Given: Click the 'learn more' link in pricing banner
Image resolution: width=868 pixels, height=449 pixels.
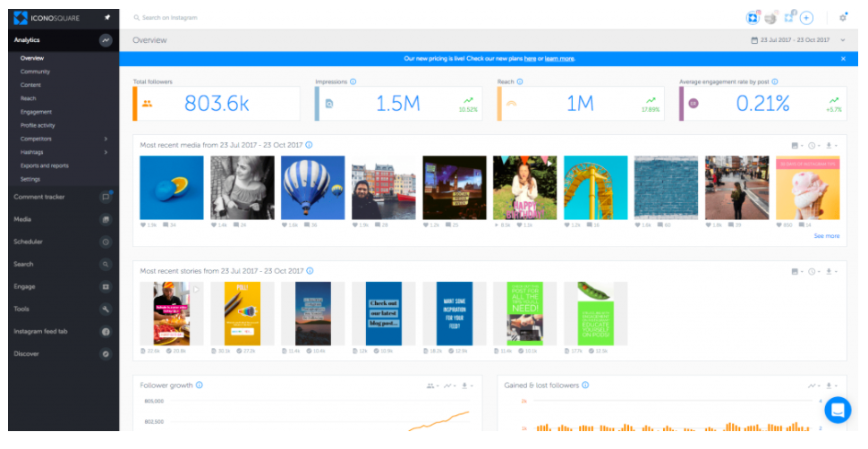Looking at the screenshot, I should (559, 58).
